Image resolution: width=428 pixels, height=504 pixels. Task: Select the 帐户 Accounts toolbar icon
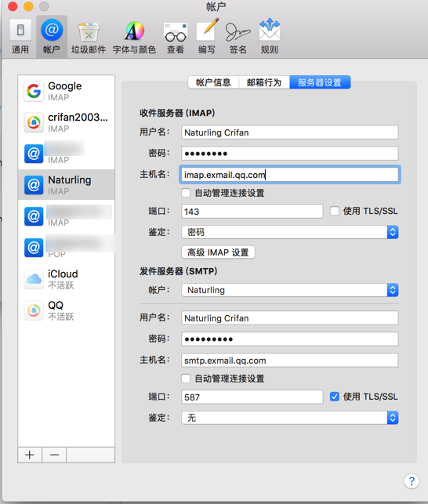(52, 36)
